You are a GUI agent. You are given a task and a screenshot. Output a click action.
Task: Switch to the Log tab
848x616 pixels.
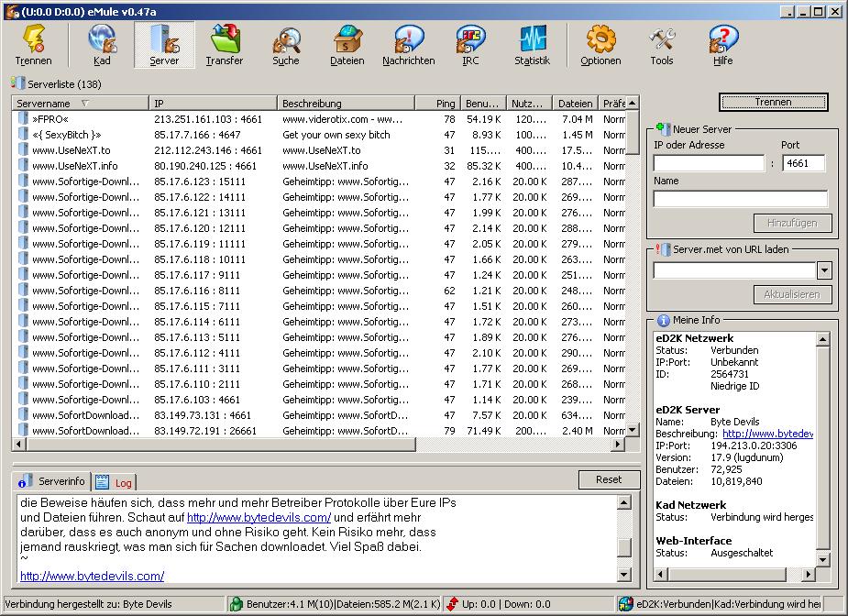pyautogui.click(x=114, y=482)
